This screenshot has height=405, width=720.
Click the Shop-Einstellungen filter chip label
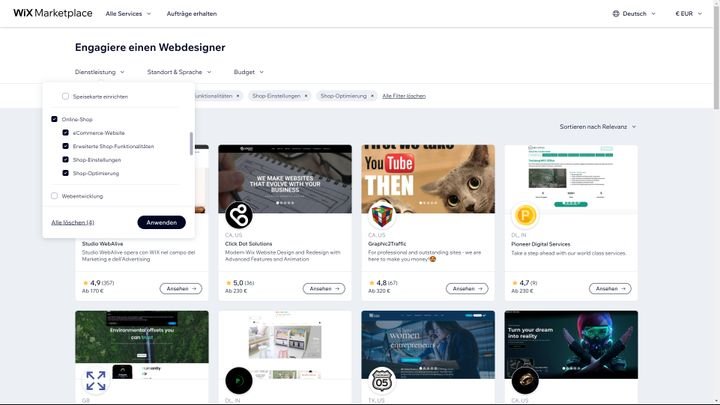coord(276,96)
